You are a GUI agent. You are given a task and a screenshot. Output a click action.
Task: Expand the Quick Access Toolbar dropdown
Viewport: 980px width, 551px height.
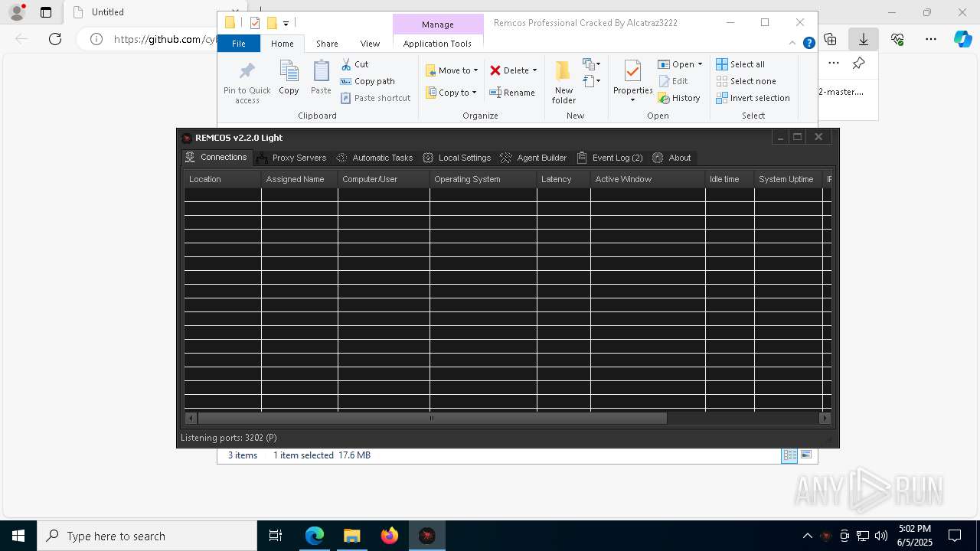[x=286, y=23]
